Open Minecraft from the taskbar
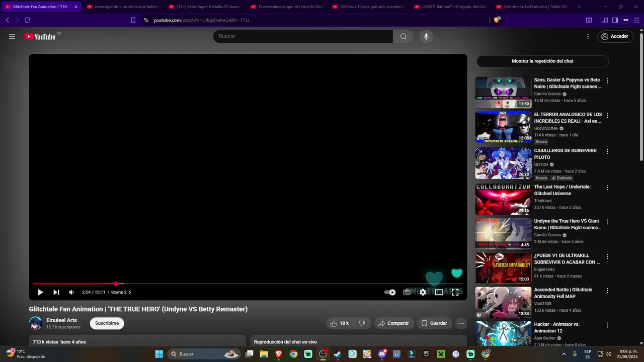 (x=441, y=354)
